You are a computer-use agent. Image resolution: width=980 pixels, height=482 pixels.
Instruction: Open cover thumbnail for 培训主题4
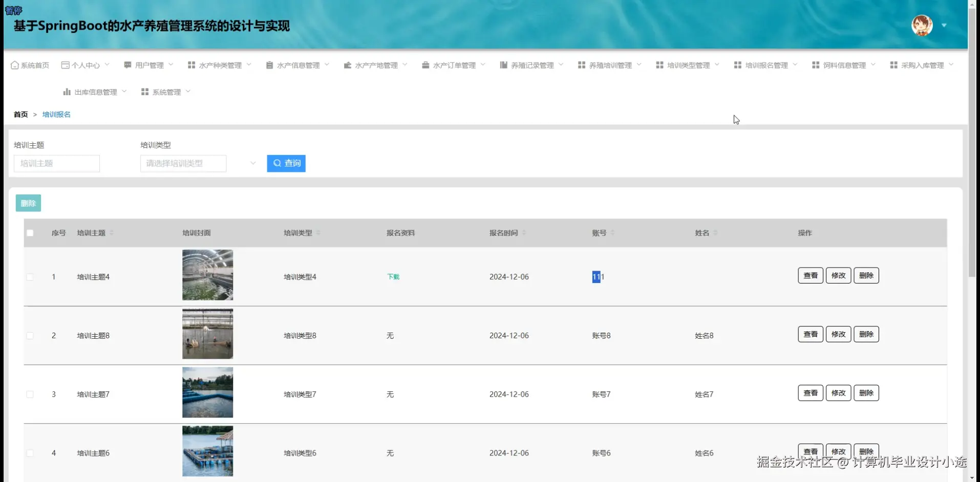(207, 275)
